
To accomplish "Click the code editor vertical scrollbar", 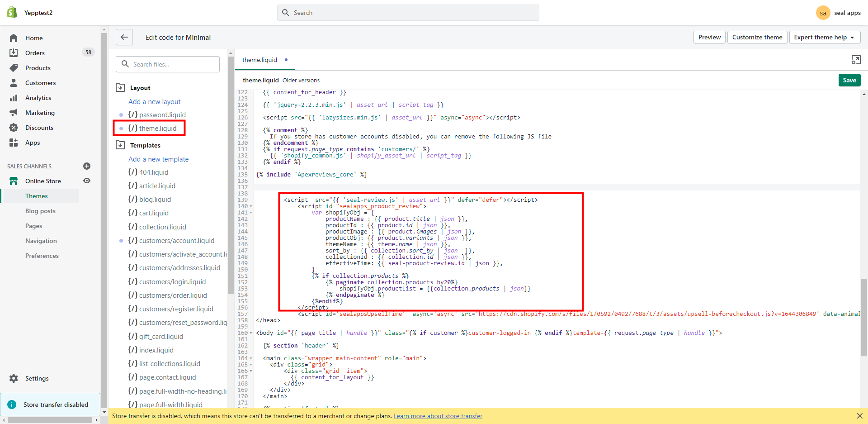I will click(x=864, y=317).
